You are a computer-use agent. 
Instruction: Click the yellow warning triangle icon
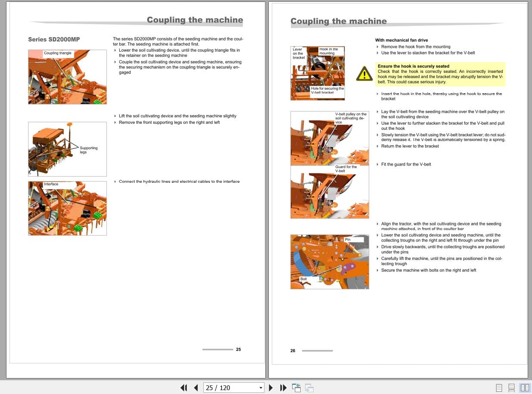point(364,74)
